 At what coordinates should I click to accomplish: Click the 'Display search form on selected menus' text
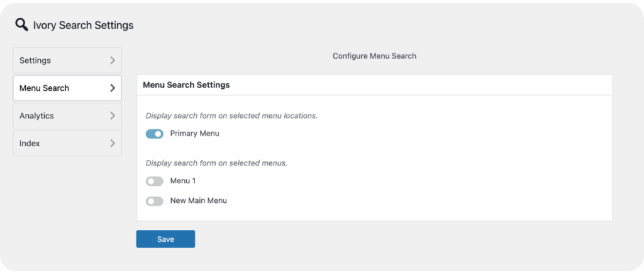pyautogui.click(x=216, y=163)
